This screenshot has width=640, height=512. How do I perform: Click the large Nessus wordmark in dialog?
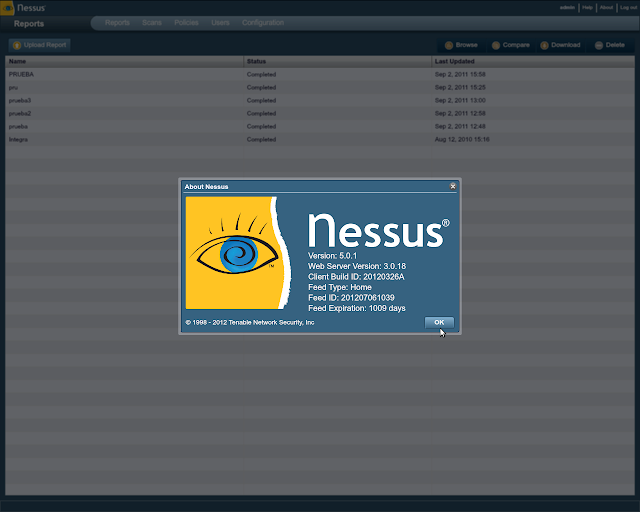tap(378, 231)
